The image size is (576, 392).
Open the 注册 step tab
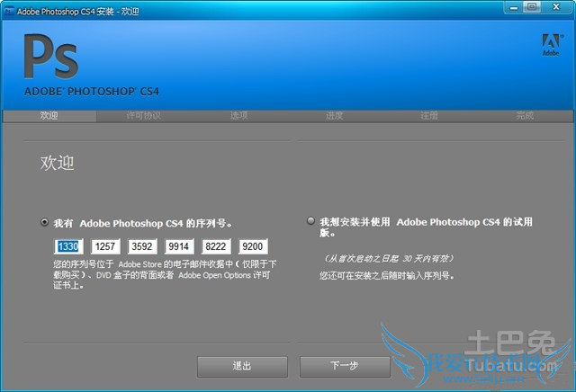429,116
